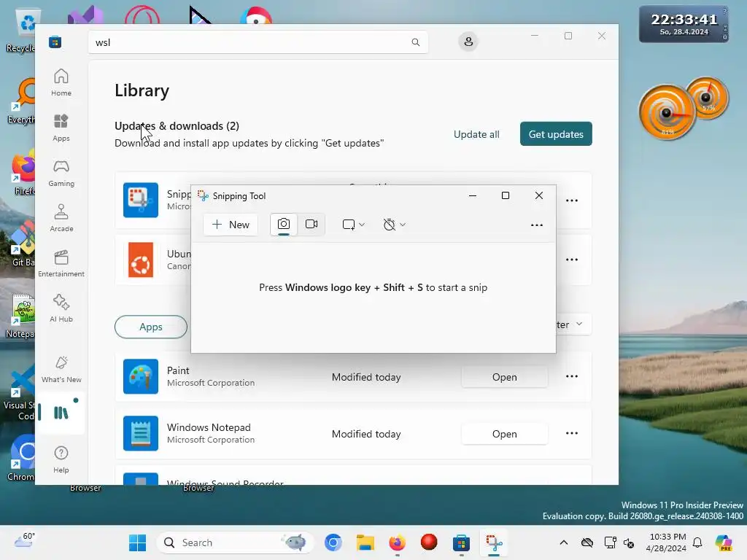Click the muted volume tray icon
747x560 pixels.
coord(628,542)
